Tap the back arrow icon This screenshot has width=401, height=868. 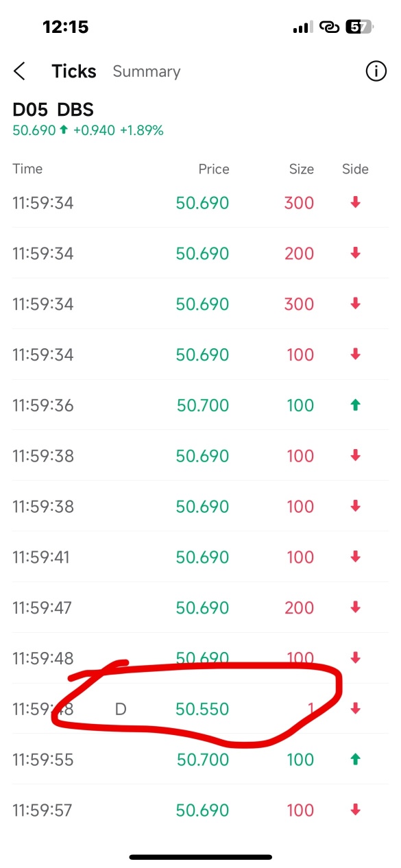point(19,71)
